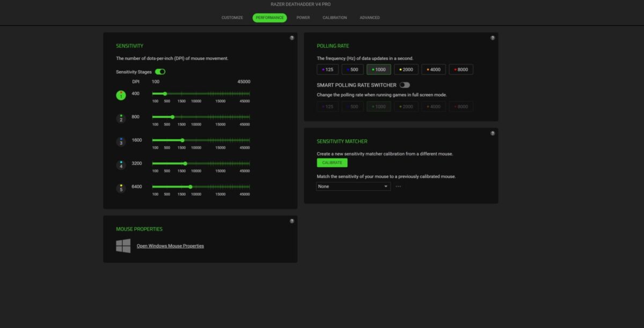Set polling rate to 500 Hz

(x=353, y=70)
